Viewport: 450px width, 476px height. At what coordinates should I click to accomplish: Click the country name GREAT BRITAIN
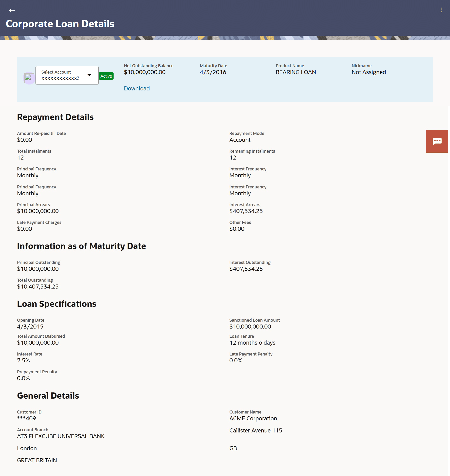tap(37, 460)
